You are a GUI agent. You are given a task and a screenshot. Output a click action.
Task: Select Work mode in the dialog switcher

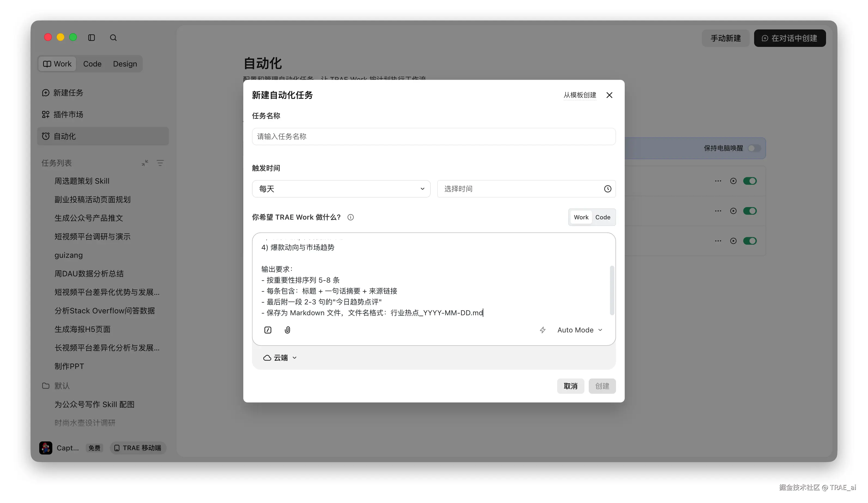581,217
